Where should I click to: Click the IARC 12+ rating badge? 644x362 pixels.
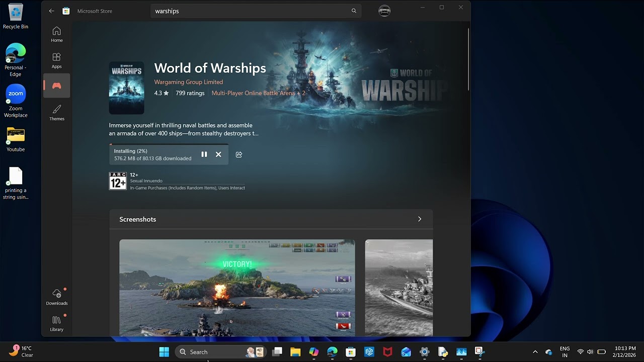(x=118, y=181)
